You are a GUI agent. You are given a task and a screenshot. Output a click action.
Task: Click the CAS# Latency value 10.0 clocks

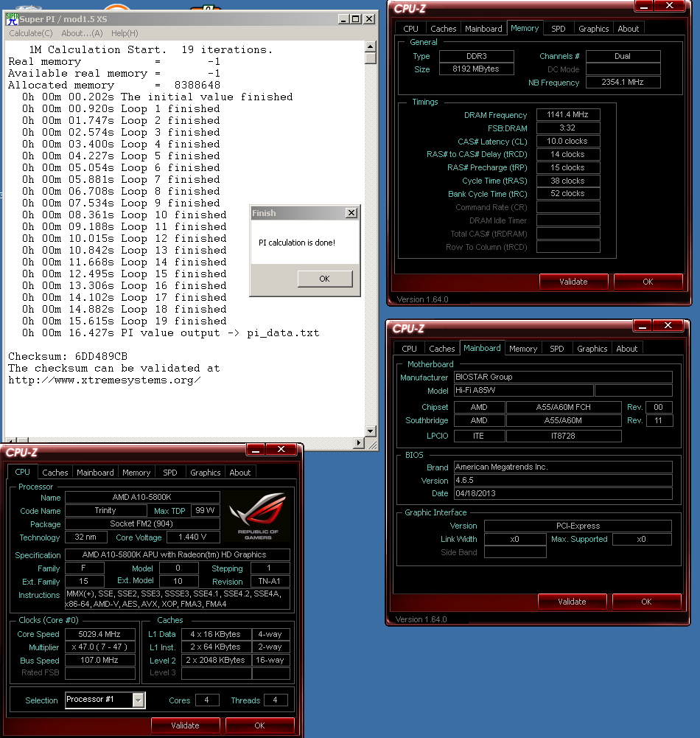pyautogui.click(x=568, y=142)
